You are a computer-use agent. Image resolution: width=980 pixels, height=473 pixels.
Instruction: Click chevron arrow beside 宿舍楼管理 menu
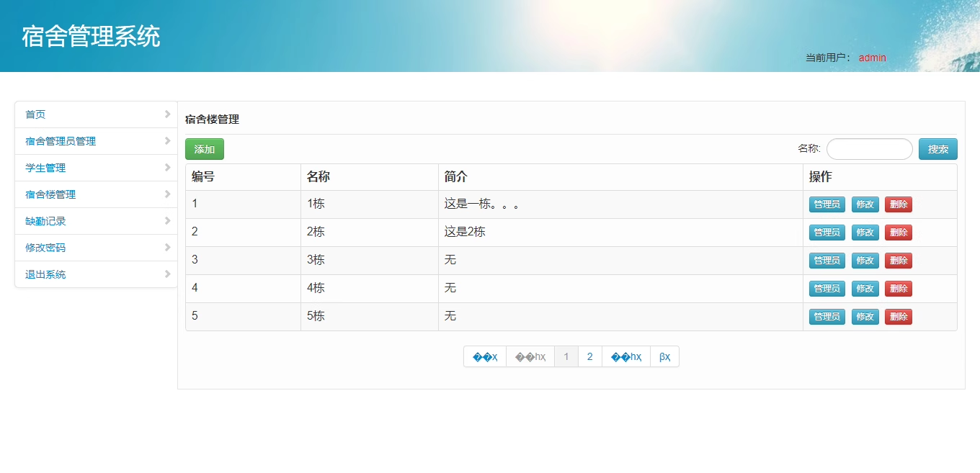(x=167, y=194)
